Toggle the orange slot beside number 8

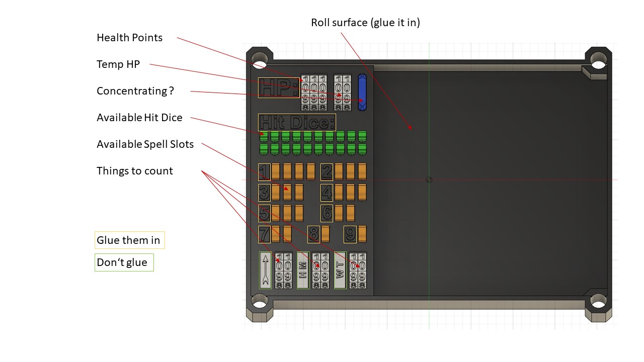coord(325,234)
